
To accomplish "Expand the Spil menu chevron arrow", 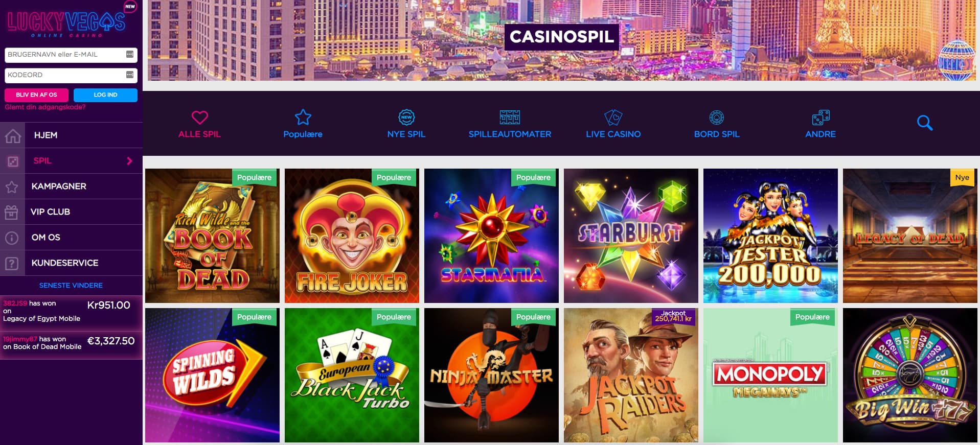I will point(129,161).
